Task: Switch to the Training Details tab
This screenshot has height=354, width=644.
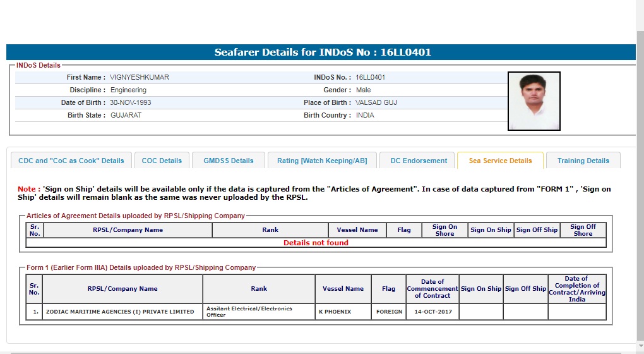Action: [583, 161]
